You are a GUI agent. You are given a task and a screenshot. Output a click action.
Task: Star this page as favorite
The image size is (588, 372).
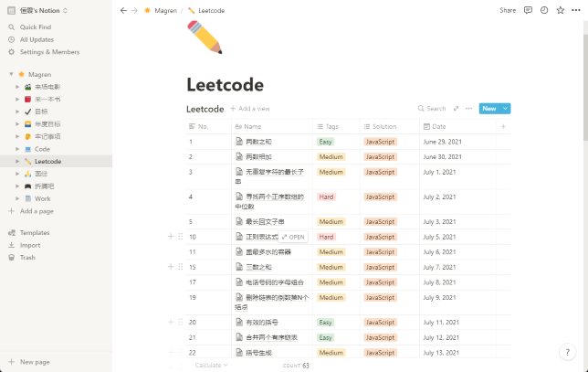560,10
